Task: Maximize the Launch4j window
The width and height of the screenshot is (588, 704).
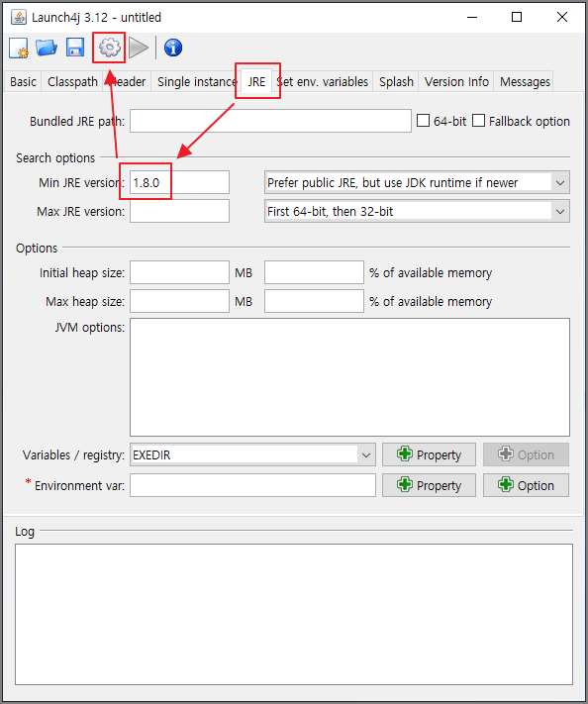Action: tap(517, 17)
